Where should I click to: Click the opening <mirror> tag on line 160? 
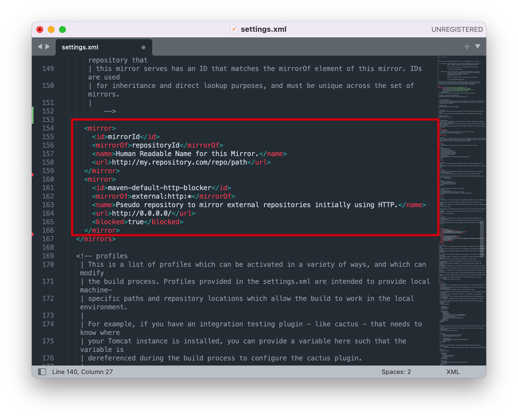(x=100, y=179)
